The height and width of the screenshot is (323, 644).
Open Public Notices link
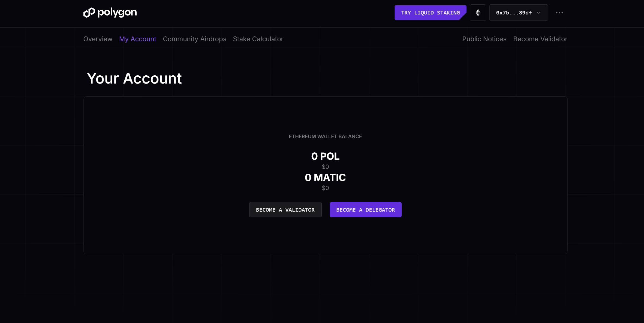click(x=484, y=39)
